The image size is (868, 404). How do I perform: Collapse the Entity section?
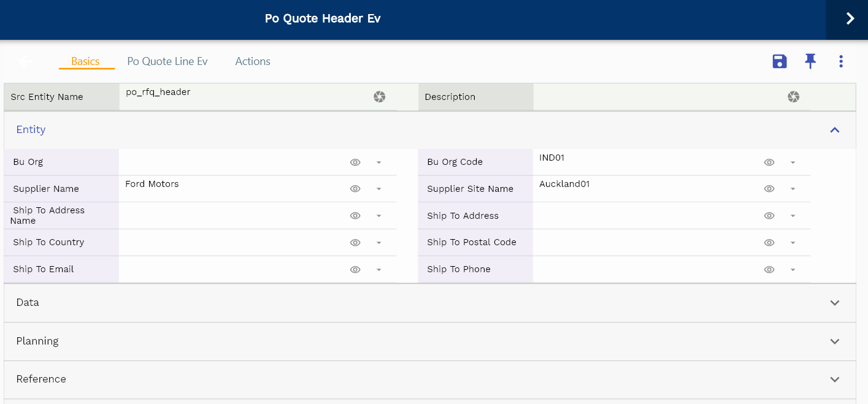tap(834, 130)
